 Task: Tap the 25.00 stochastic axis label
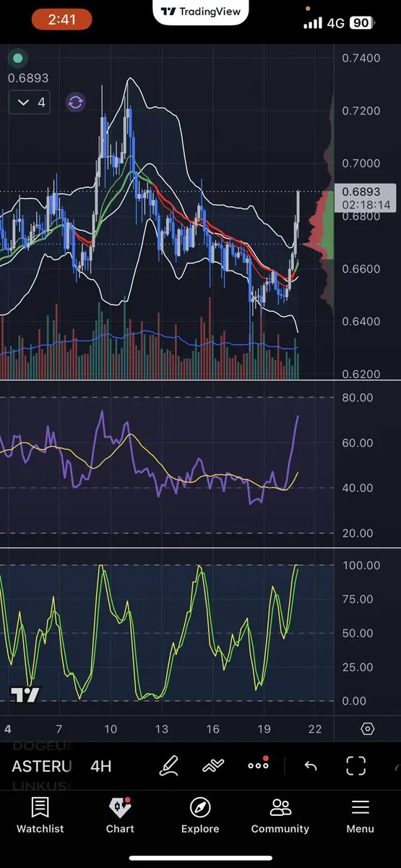[x=357, y=667]
